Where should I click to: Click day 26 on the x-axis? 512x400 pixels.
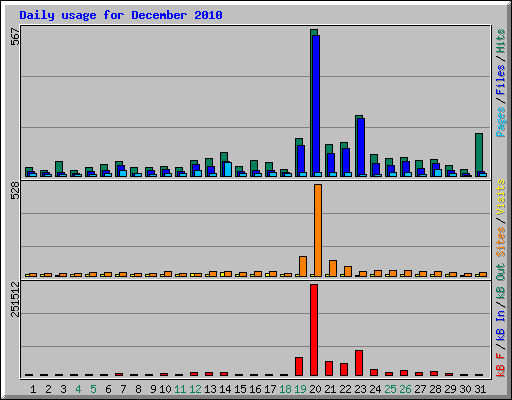pos(405,389)
